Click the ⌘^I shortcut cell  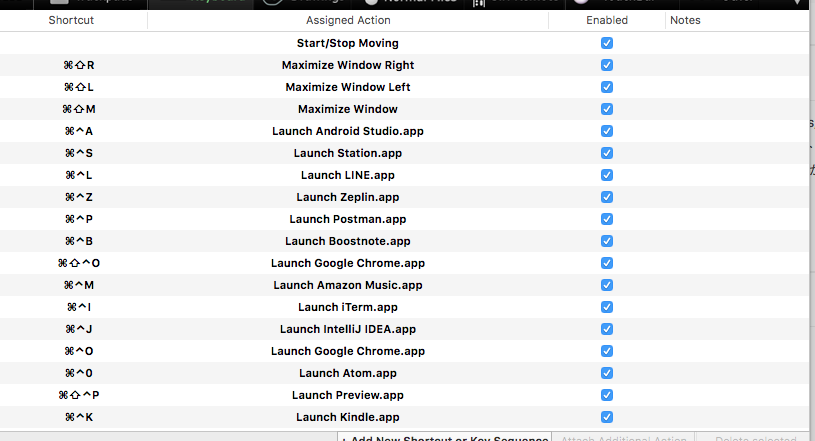coord(79,307)
